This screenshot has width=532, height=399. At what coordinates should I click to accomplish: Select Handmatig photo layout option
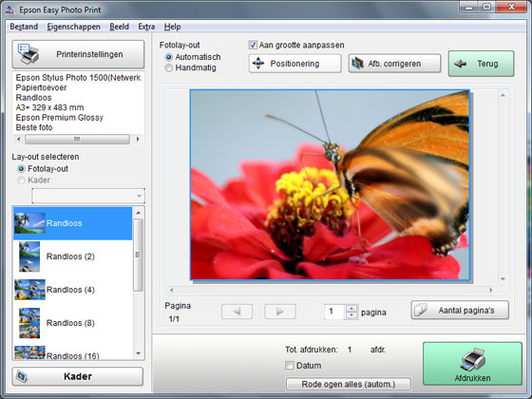169,67
